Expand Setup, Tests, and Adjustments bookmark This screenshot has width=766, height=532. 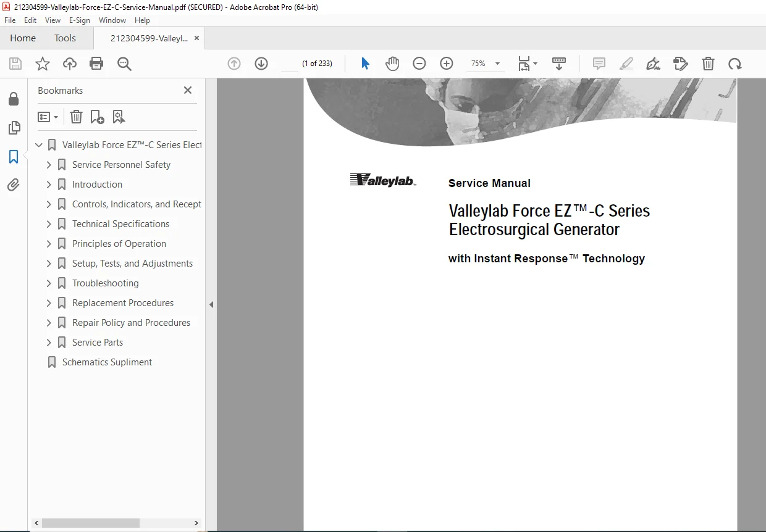[x=49, y=264]
